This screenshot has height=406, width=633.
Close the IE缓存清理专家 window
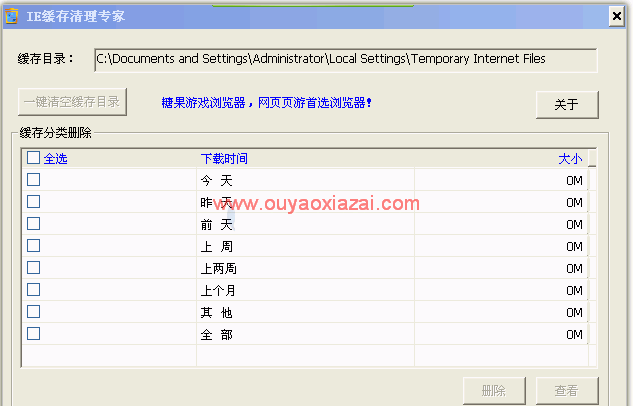pos(616,17)
